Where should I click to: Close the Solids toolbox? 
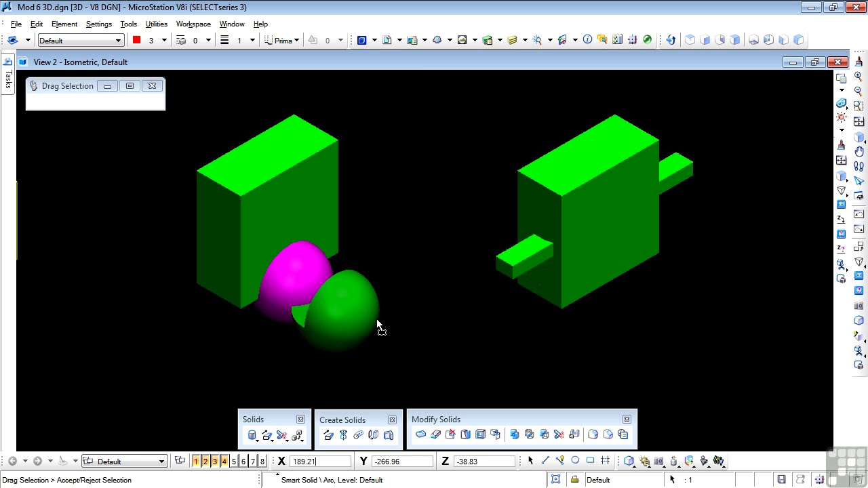tap(300, 420)
